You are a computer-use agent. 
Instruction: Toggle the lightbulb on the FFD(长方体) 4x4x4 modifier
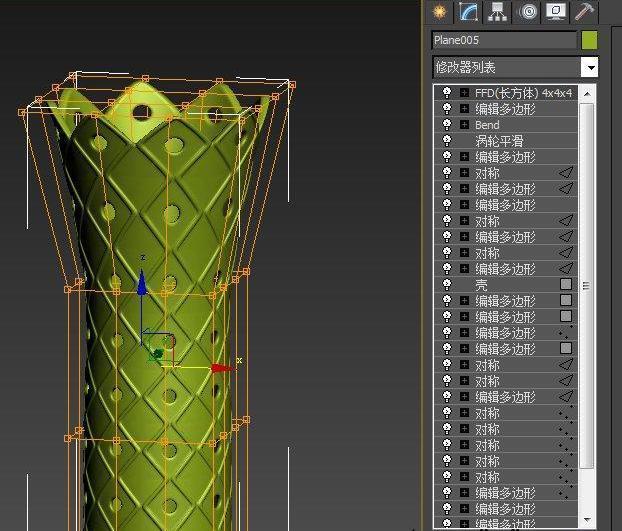click(447, 93)
